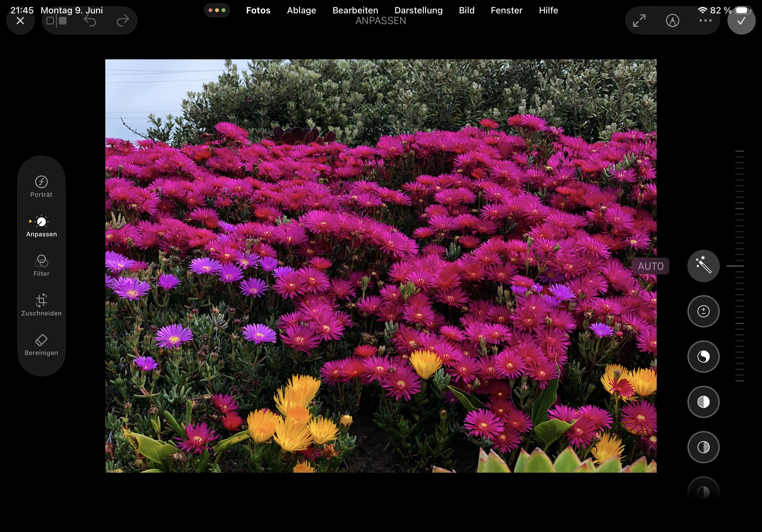Undo the last edit
Viewport: 762px width, 532px height.
pyautogui.click(x=90, y=21)
